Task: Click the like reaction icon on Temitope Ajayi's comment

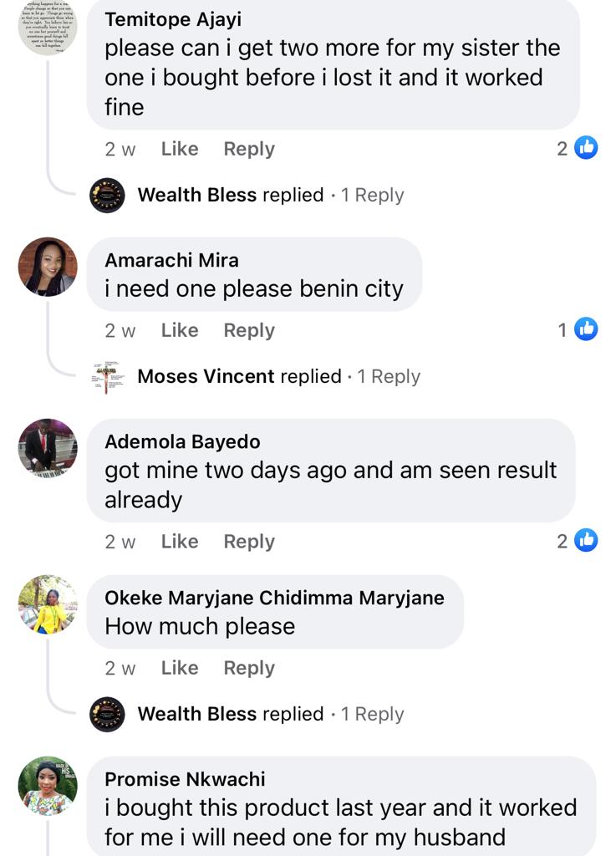Action: tap(586, 149)
